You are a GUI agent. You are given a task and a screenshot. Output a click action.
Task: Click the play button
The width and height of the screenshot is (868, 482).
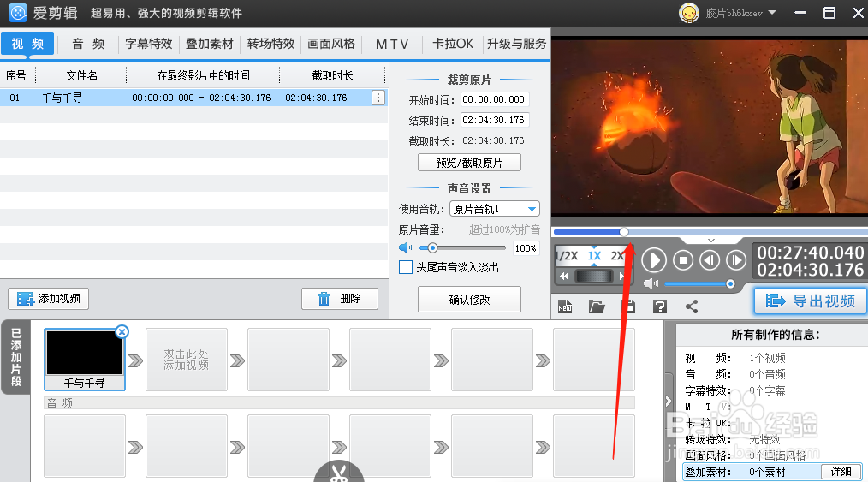click(654, 260)
